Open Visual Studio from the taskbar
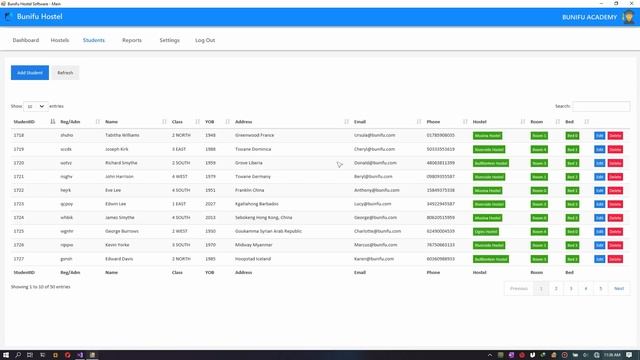 point(80,355)
